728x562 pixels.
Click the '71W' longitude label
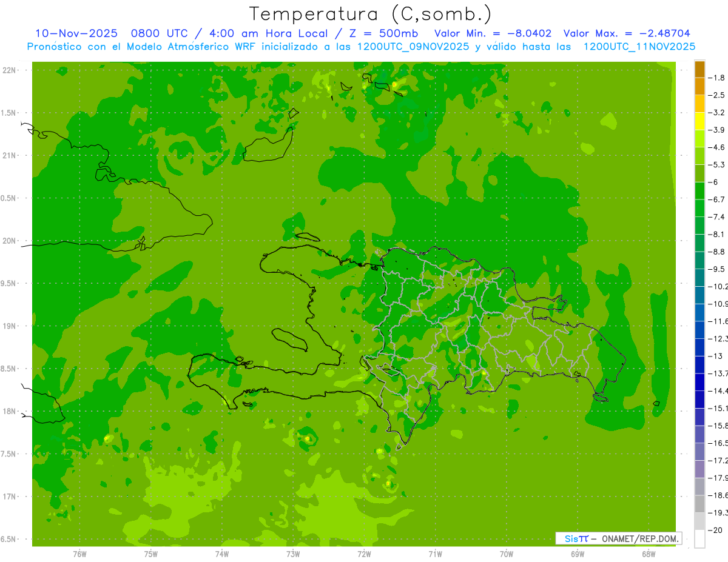tap(435, 554)
